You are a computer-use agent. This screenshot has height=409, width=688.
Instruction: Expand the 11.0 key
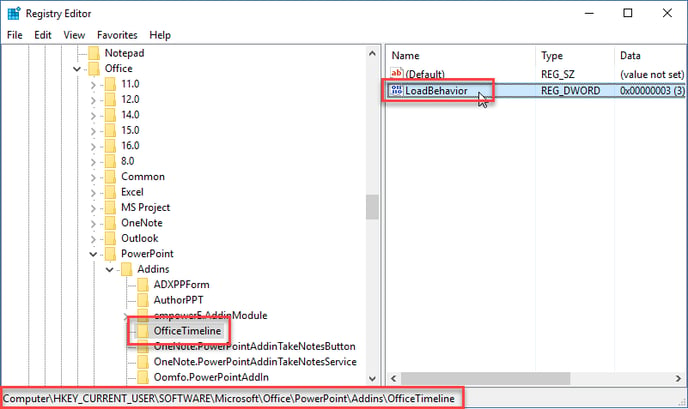pos(93,85)
